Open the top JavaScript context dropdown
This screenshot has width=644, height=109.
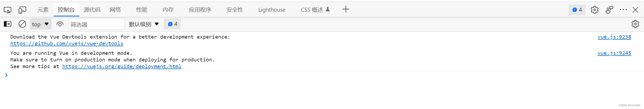click(40, 24)
